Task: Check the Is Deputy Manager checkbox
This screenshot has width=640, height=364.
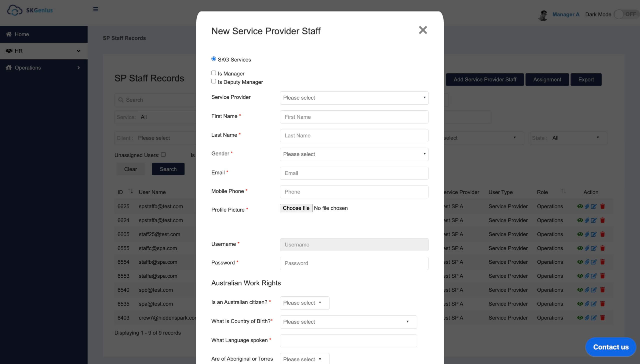Action: pyautogui.click(x=213, y=81)
